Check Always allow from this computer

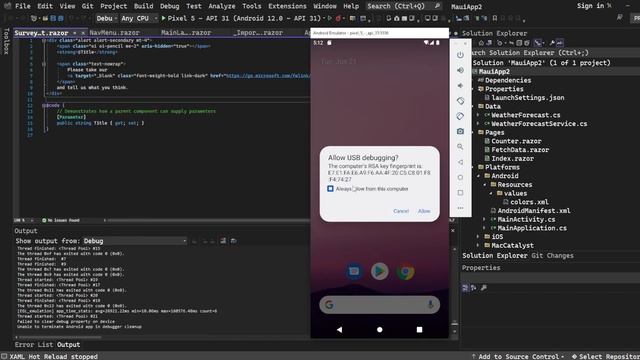pyautogui.click(x=330, y=189)
